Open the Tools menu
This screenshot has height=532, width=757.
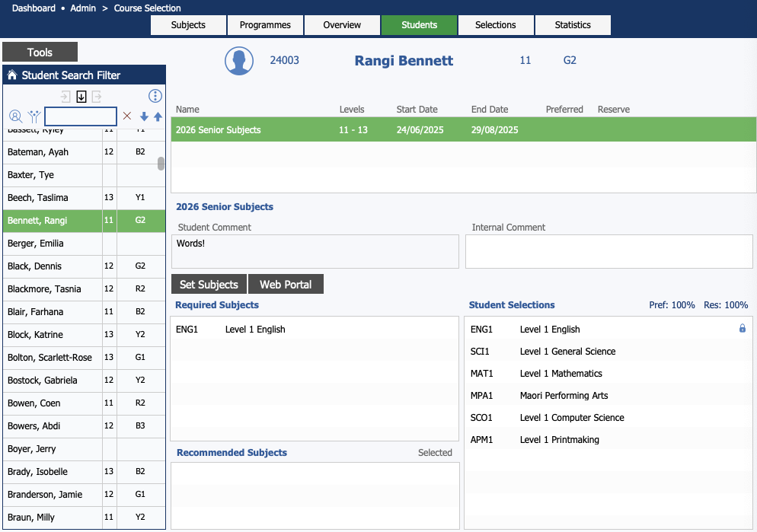click(40, 53)
